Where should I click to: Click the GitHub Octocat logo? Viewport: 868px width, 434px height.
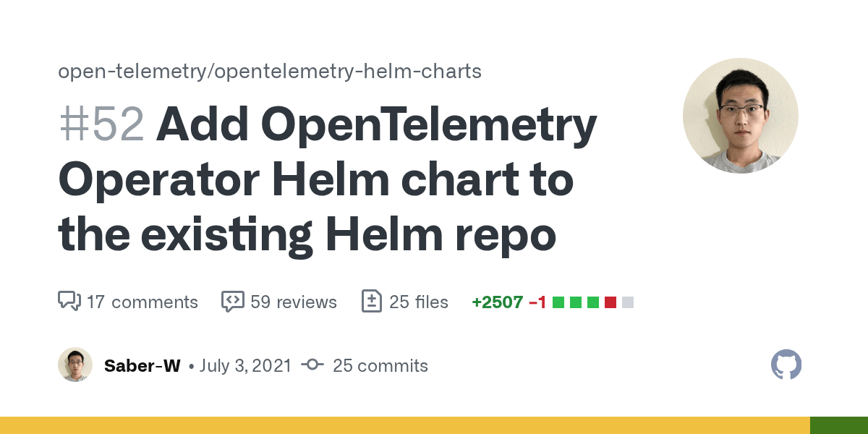click(786, 365)
